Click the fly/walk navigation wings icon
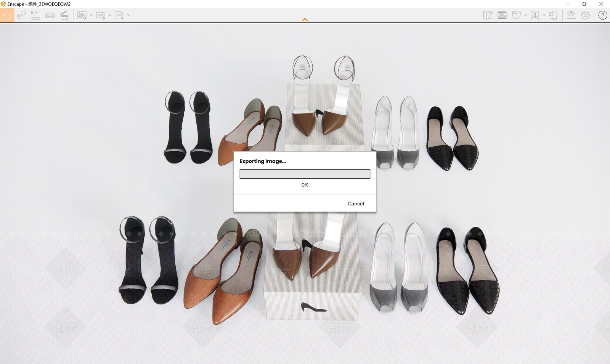This screenshot has height=364, width=610. coord(535,15)
